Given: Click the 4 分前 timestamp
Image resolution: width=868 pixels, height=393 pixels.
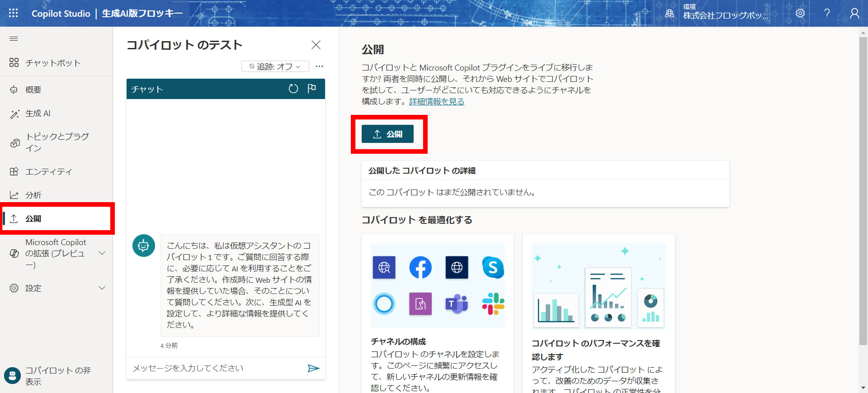Looking at the screenshot, I should click(169, 346).
